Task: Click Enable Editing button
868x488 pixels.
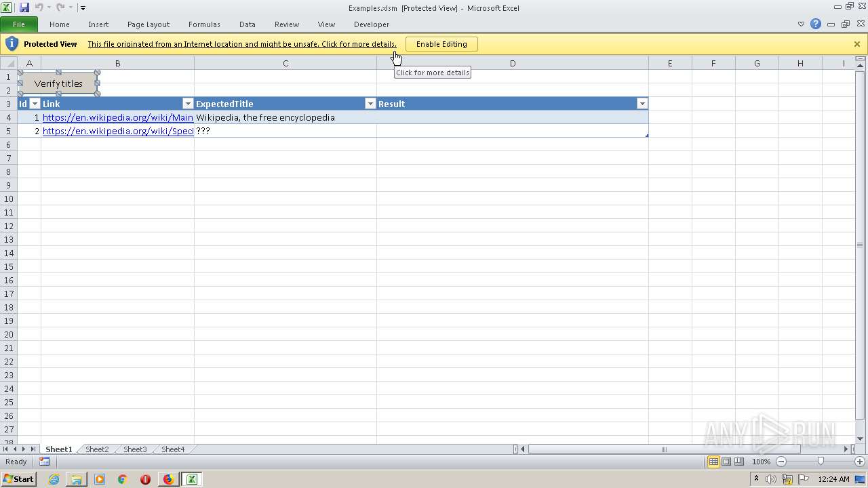Action: pyautogui.click(x=441, y=44)
